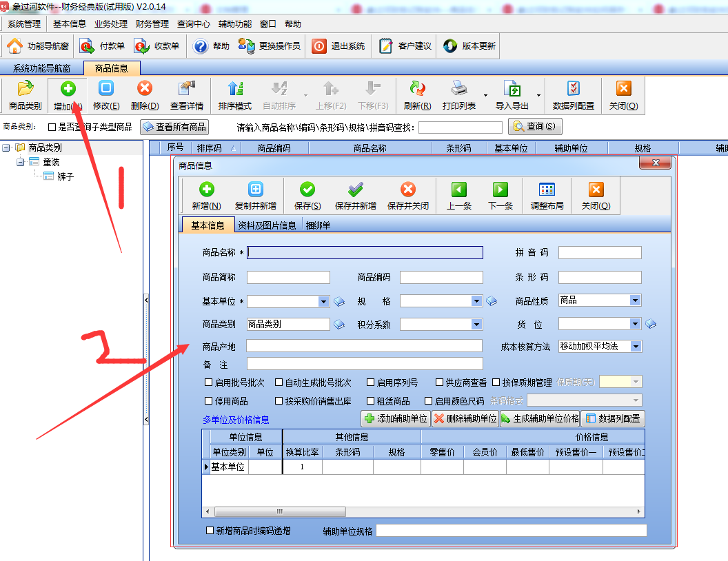Click the 查看所有商品 button

pos(174,127)
